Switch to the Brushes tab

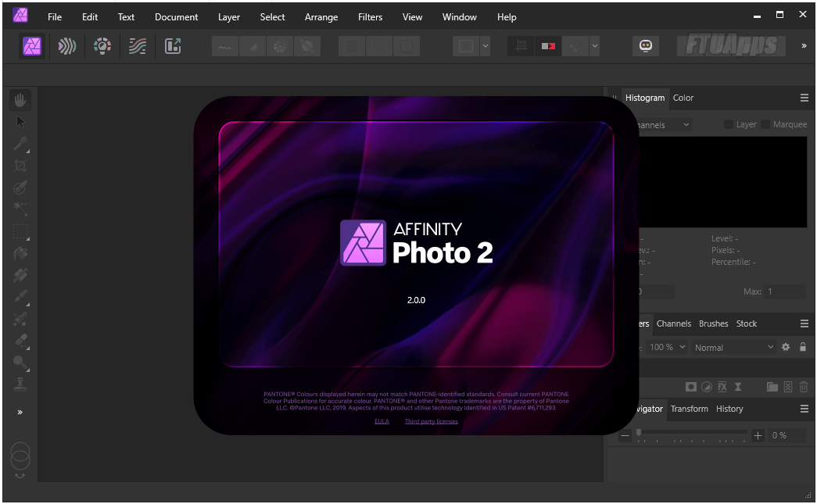coord(713,323)
